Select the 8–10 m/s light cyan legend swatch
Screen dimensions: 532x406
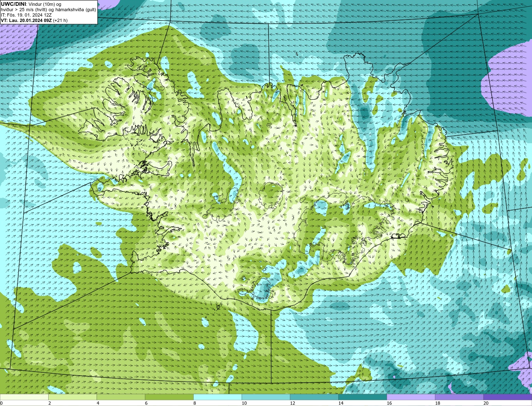tap(217, 397)
